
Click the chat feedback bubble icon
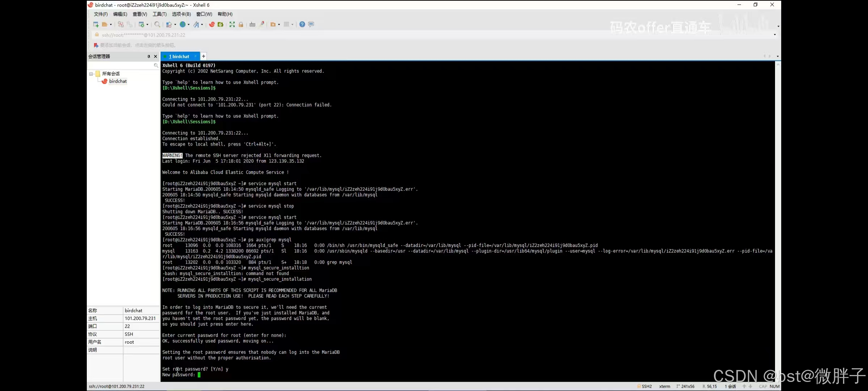tap(311, 24)
